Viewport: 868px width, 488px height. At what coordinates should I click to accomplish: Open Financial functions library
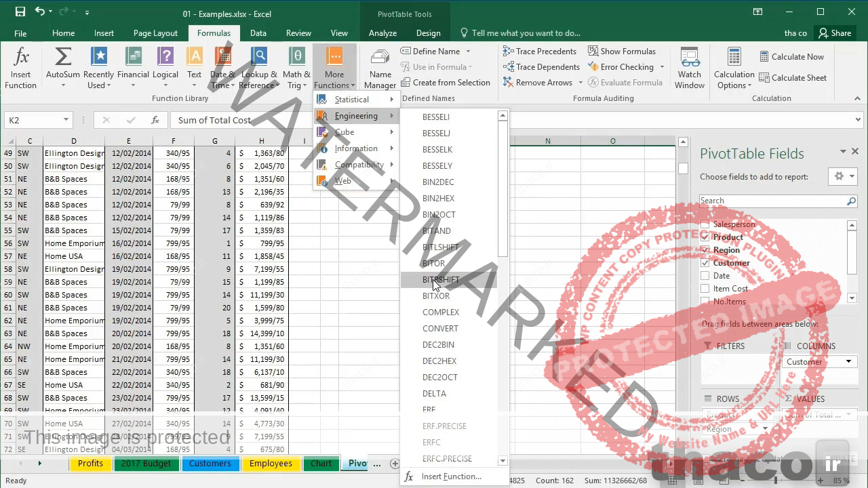click(133, 68)
